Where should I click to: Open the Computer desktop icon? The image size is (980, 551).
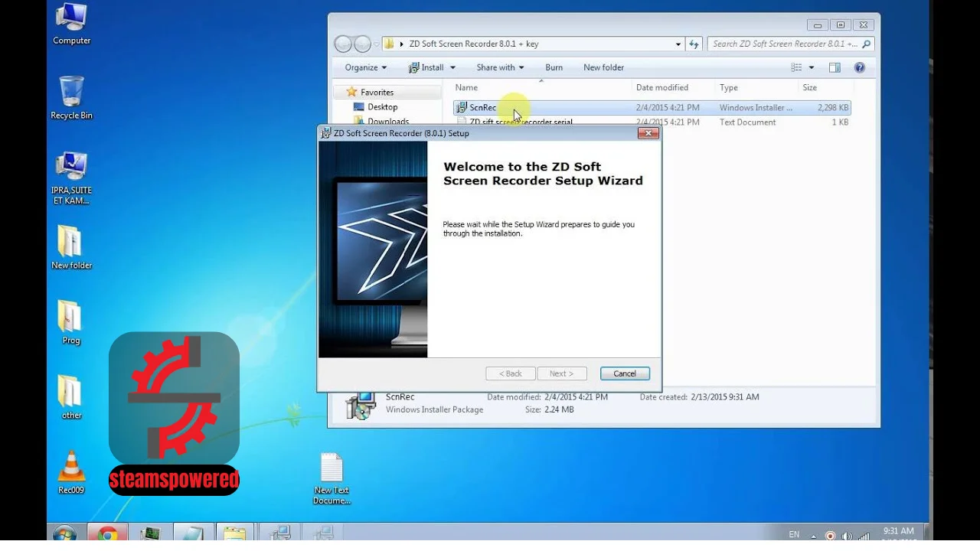pyautogui.click(x=71, y=24)
